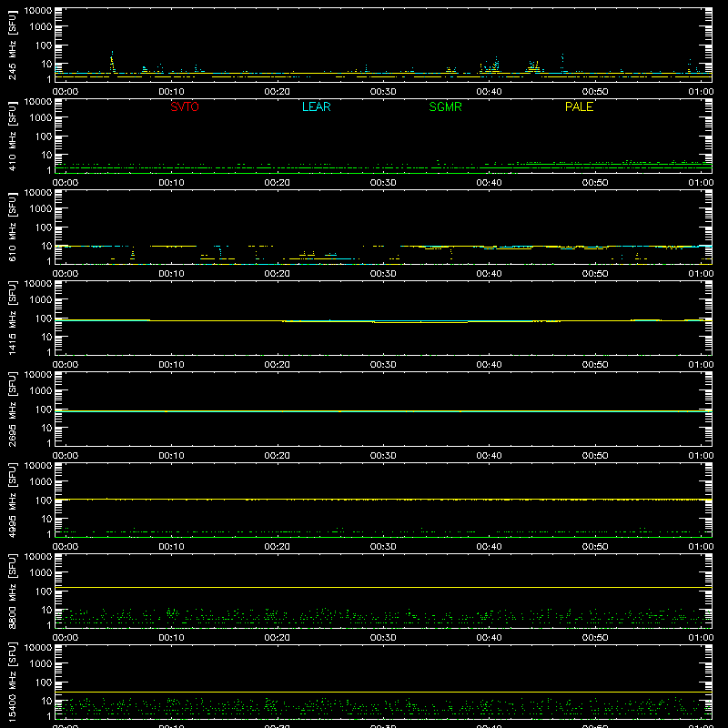728x728 pixels.
Task: Click the flat yellow line in 8800 MHz panel
Action: (x=383, y=587)
